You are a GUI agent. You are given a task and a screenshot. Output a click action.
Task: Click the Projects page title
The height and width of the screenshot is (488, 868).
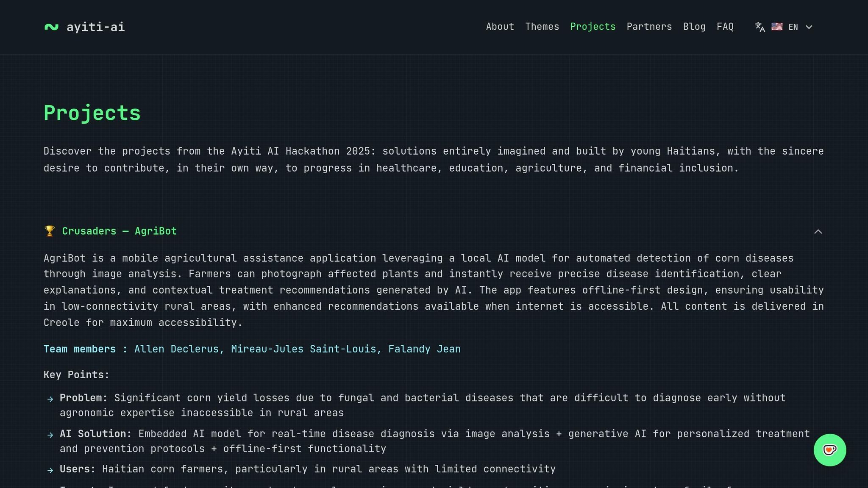[x=92, y=114]
